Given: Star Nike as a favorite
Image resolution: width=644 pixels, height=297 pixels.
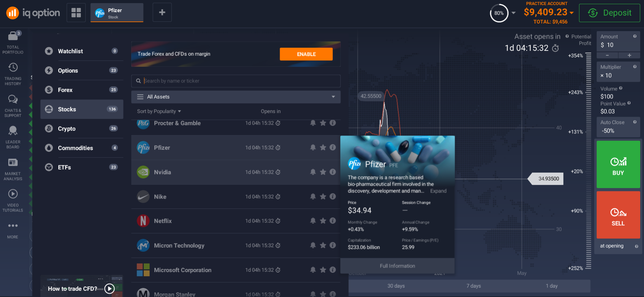Looking at the screenshot, I should [323, 197].
